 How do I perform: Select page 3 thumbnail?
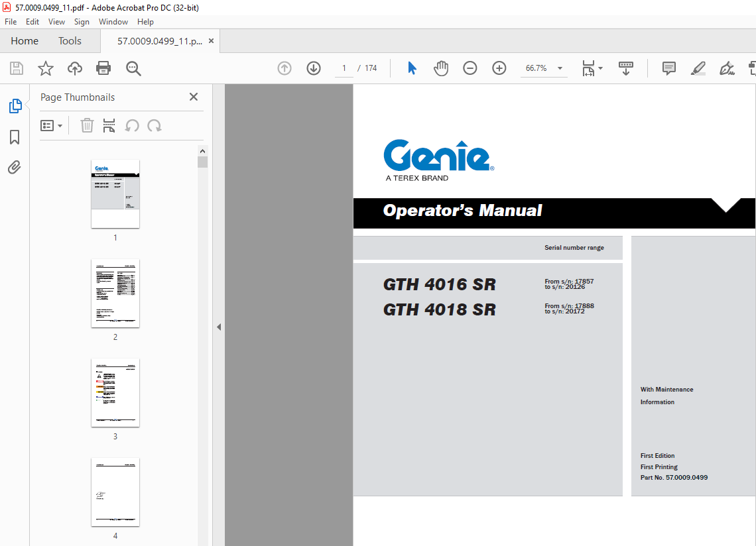[x=115, y=393]
